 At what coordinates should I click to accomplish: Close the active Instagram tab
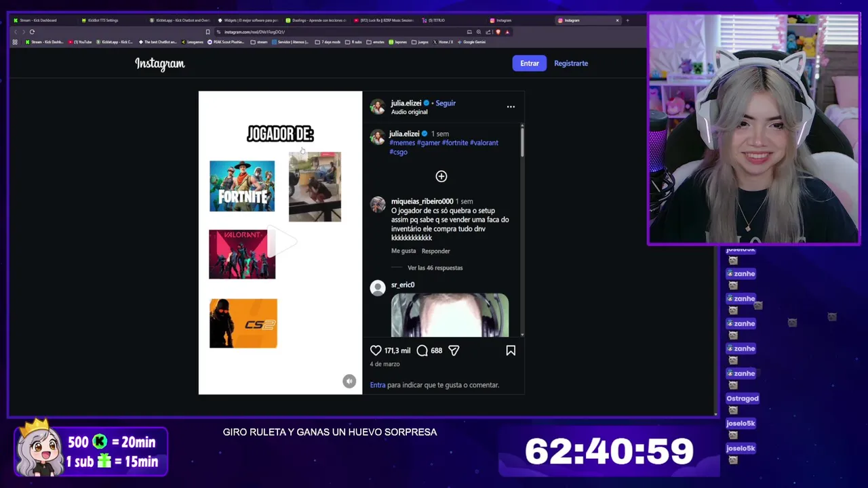pos(617,20)
